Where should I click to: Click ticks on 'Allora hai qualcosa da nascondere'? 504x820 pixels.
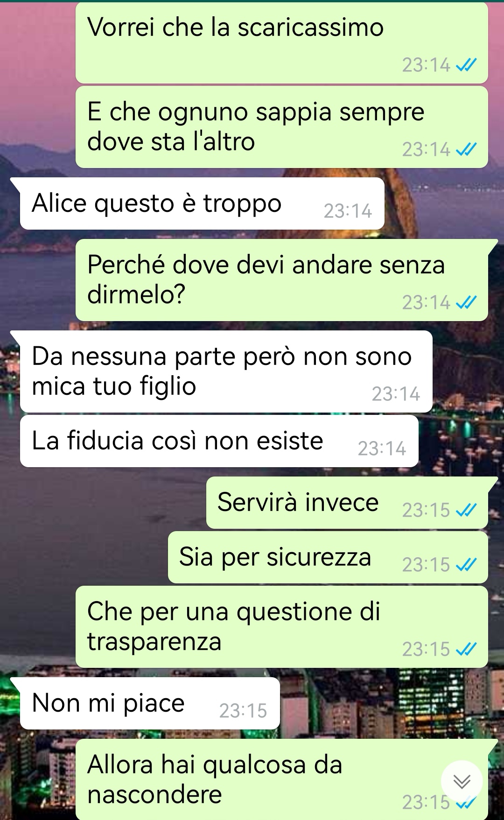tap(466, 803)
